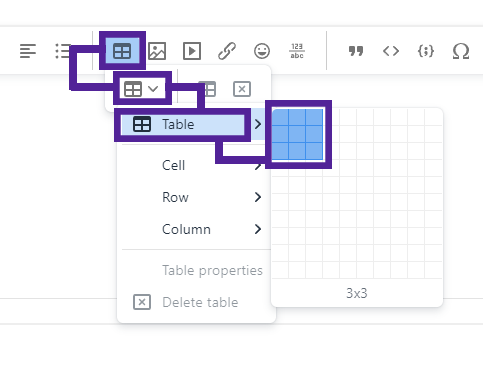Insert code sample with curly braces icon
Viewport: 483px width, 377px height.
click(x=426, y=51)
